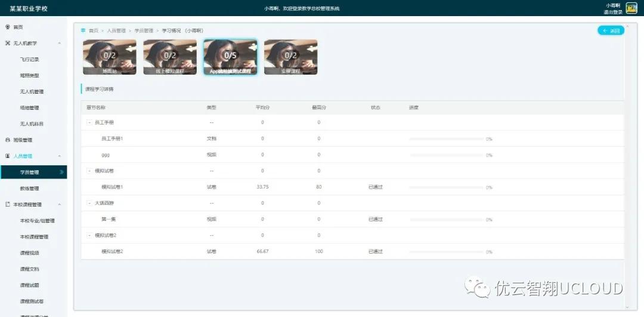Click the breadcrumb menu icon before 首页

coord(83,30)
